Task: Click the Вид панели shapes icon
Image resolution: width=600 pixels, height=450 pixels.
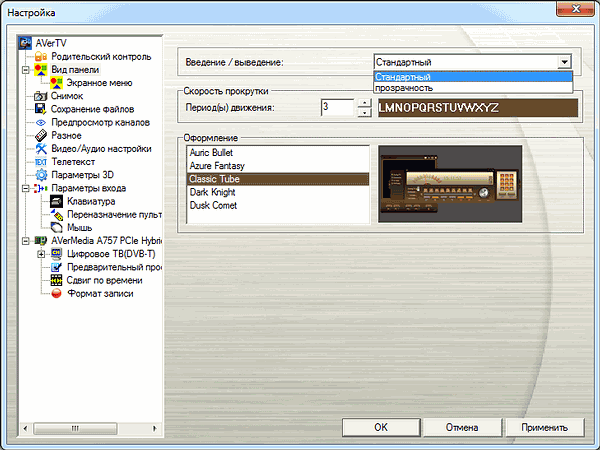Action: click(x=41, y=70)
